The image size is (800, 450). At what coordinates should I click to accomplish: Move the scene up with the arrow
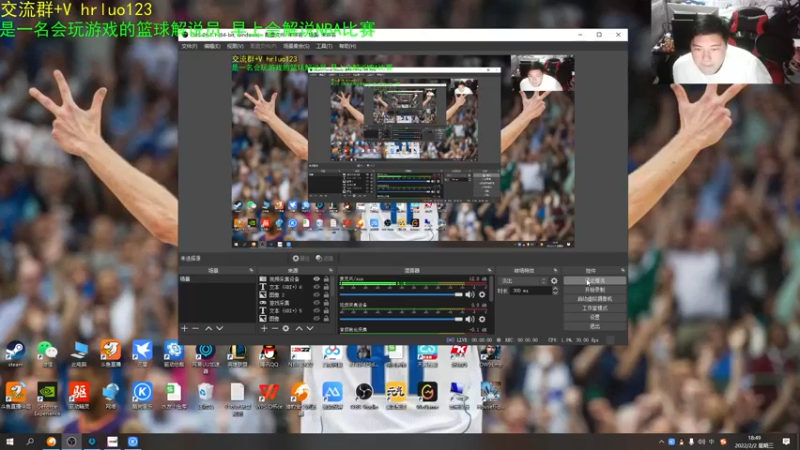pos(208,329)
